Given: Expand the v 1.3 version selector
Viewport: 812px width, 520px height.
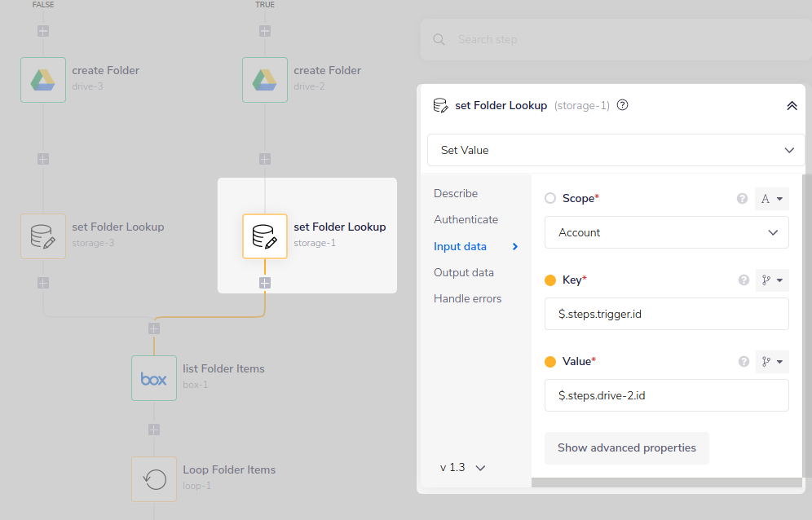Looking at the screenshot, I should click(x=462, y=468).
